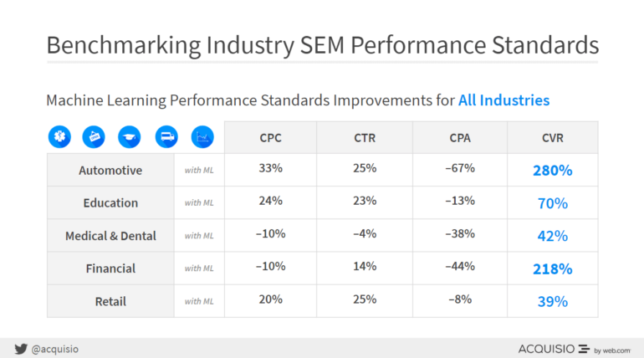Click the 218% CVR value for Financial
This screenshot has width=644, height=358.
[552, 269]
